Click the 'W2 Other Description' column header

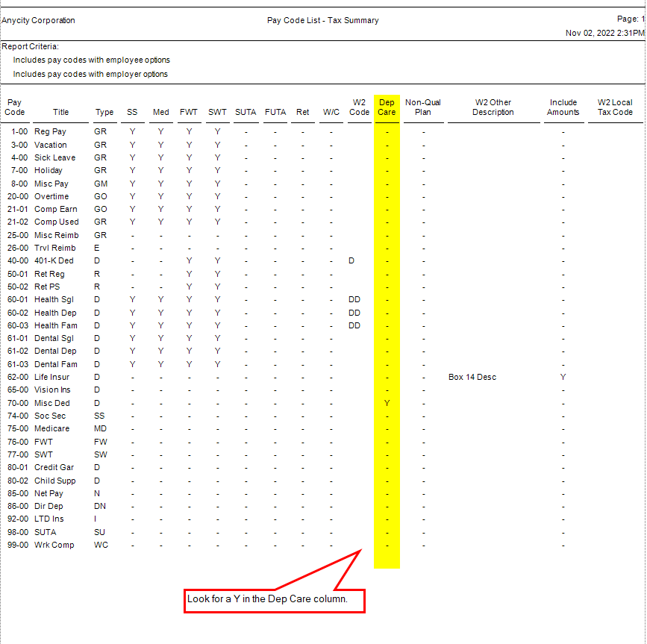click(493, 107)
